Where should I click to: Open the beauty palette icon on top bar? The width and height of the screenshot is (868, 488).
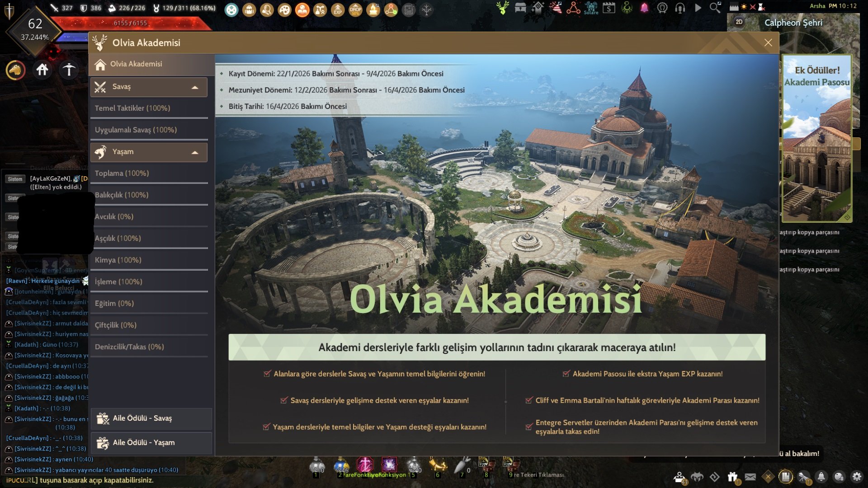tap(284, 10)
